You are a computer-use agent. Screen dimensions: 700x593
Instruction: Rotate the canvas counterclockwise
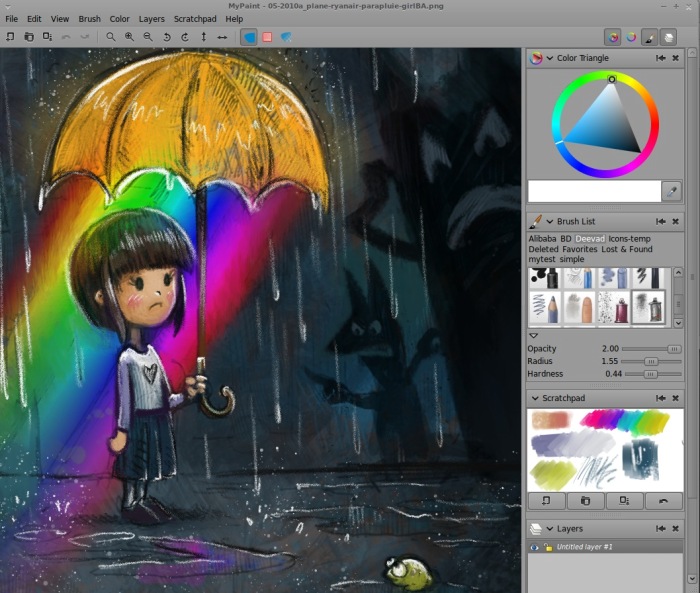coord(166,37)
